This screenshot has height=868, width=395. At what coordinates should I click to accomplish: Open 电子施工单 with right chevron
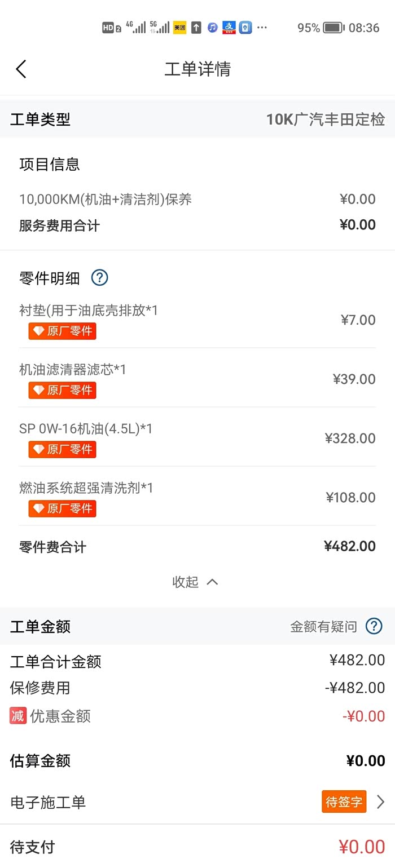(381, 801)
